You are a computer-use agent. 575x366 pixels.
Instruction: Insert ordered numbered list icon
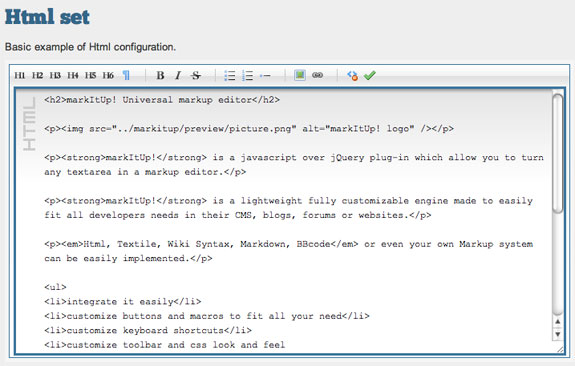pos(248,76)
